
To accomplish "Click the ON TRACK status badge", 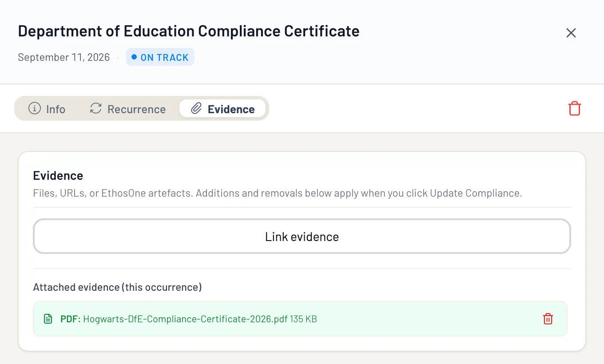I will pyautogui.click(x=160, y=57).
